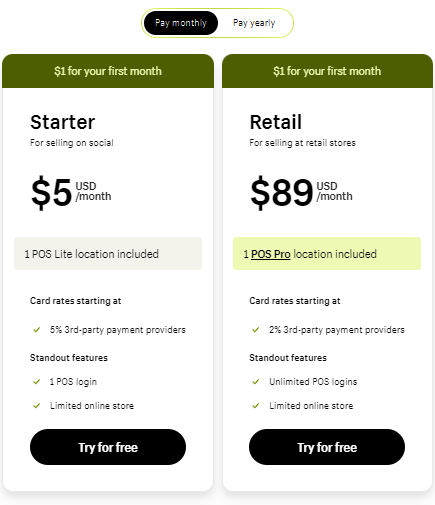The image size is (435, 505).
Task: Select the Pay monthly option
Action: [x=181, y=23]
